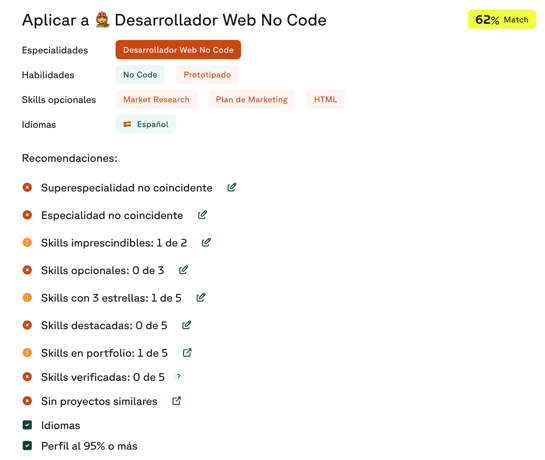This screenshot has width=545, height=460.
Task: Click the 62% Match badge
Action: pos(502,19)
